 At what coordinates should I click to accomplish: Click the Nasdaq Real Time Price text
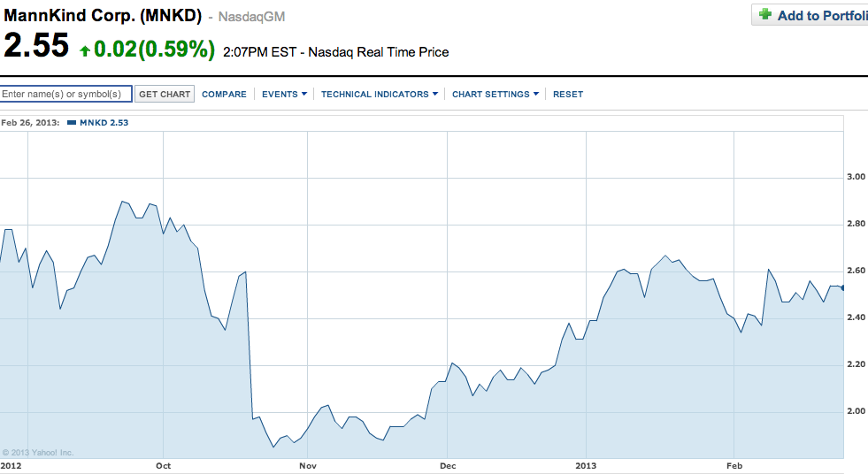[379, 52]
